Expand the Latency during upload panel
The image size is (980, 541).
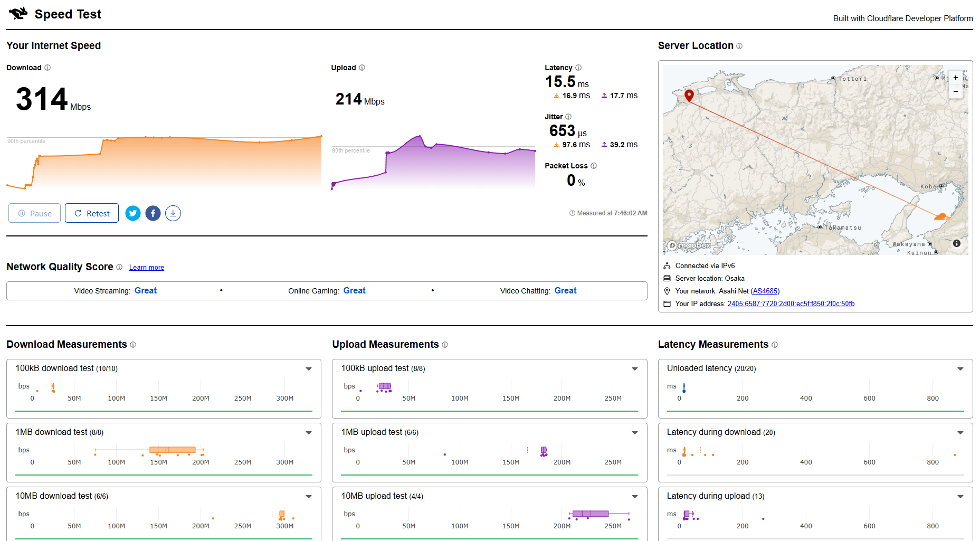pyautogui.click(x=960, y=497)
